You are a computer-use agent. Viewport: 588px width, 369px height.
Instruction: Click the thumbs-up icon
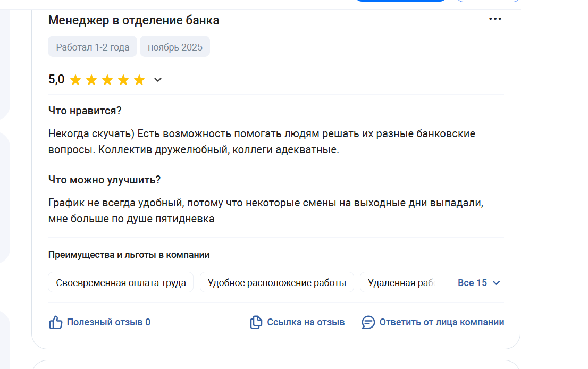[56, 322]
